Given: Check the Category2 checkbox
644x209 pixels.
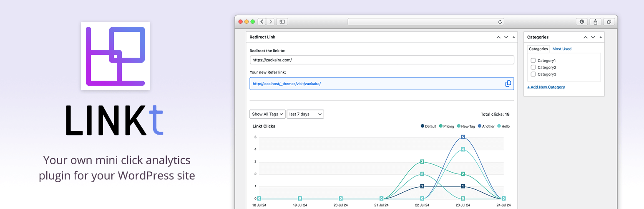Looking at the screenshot, I should [x=533, y=67].
